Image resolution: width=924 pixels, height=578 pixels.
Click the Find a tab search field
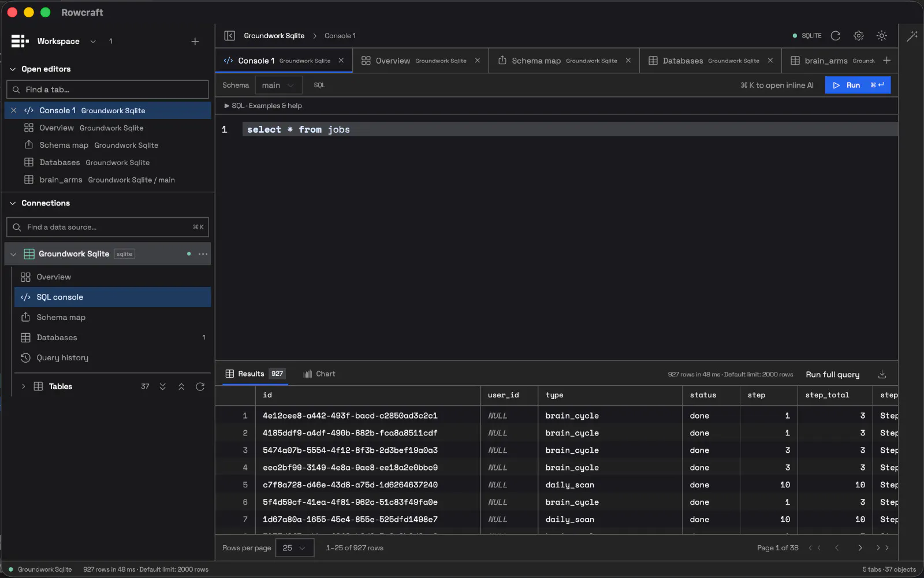(x=107, y=90)
